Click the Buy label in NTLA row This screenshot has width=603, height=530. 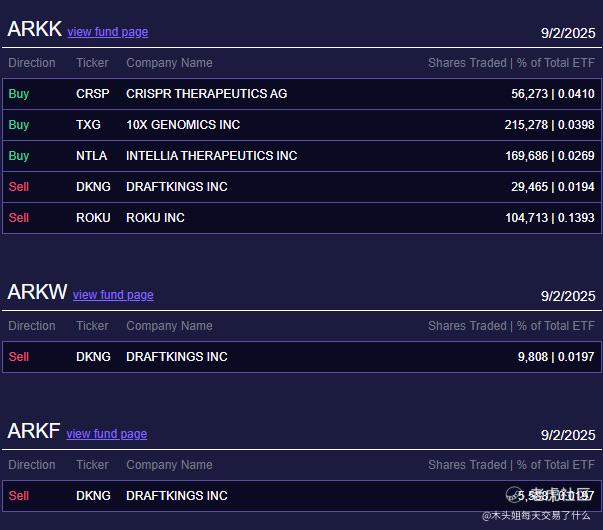[19, 156]
